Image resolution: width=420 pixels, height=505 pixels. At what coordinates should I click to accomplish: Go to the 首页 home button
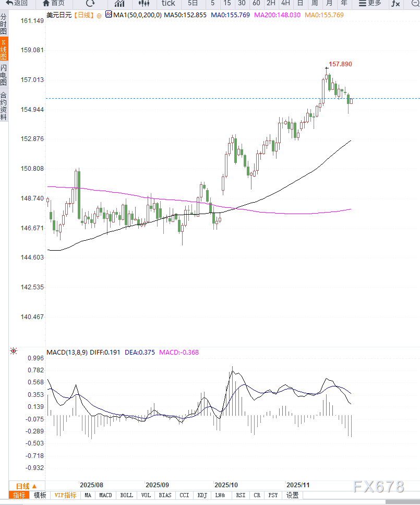54,3
